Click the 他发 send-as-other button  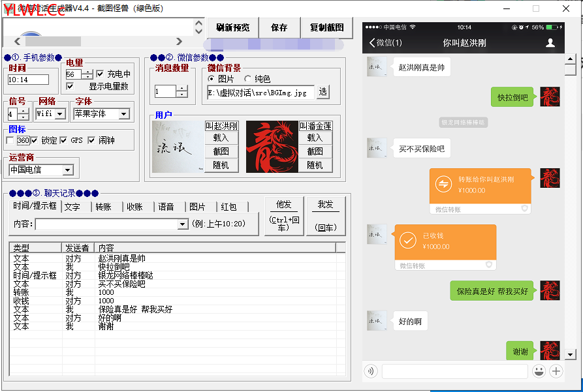coord(284,215)
